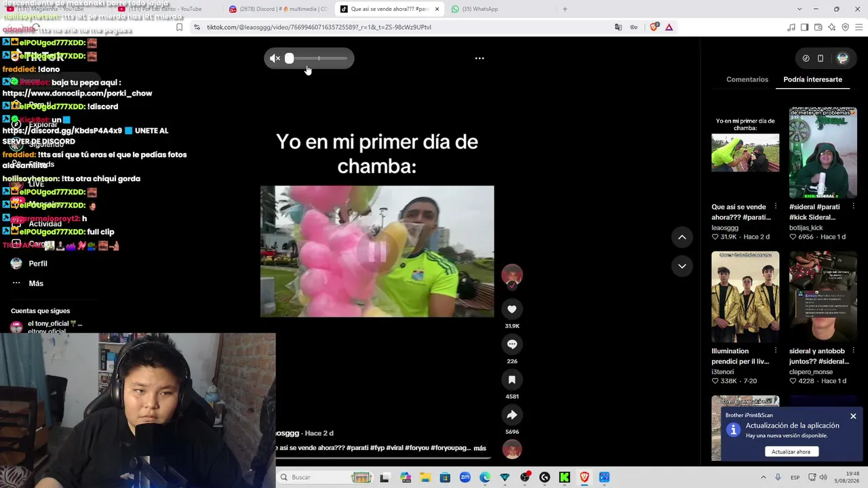Click the taskbar microphone icon
Viewport: 868px width, 488px height.
point(778,477)
